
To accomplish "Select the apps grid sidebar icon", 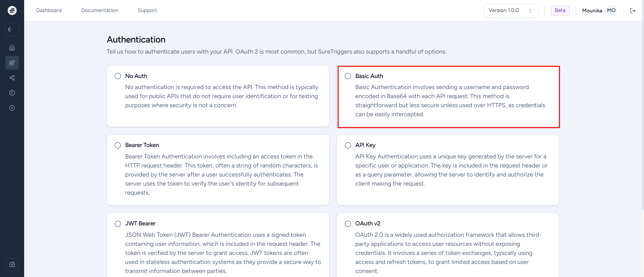I will coord(12,63).
